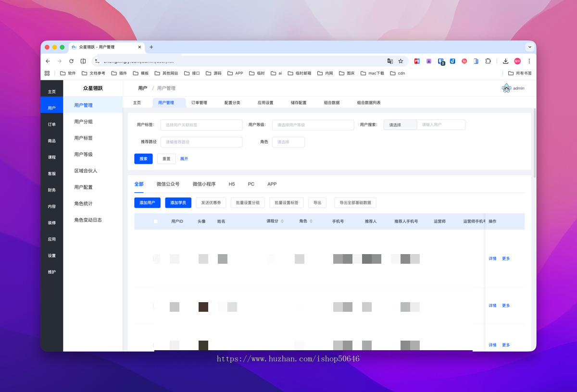Open 财务 in the dark sidebar
The height and width of the screenshot is (392, 577).
51,190
